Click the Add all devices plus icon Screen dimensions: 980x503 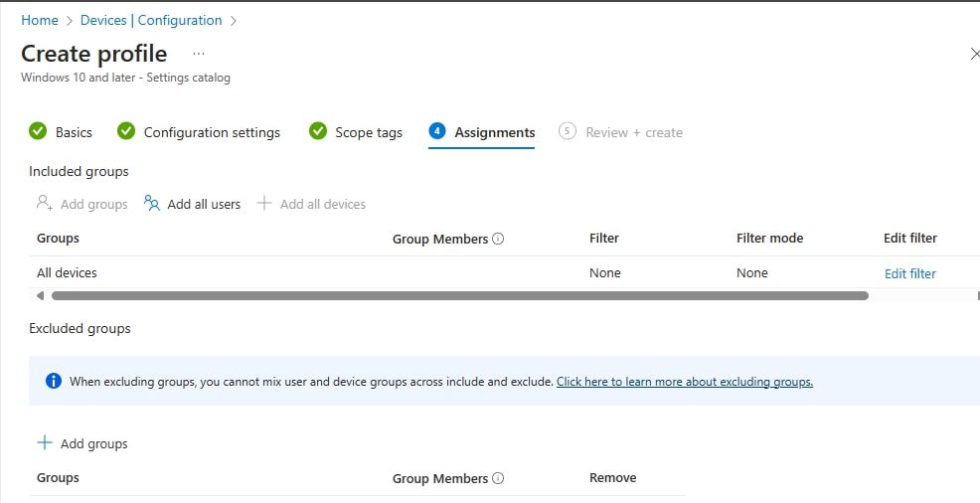[x=264, y=204]
